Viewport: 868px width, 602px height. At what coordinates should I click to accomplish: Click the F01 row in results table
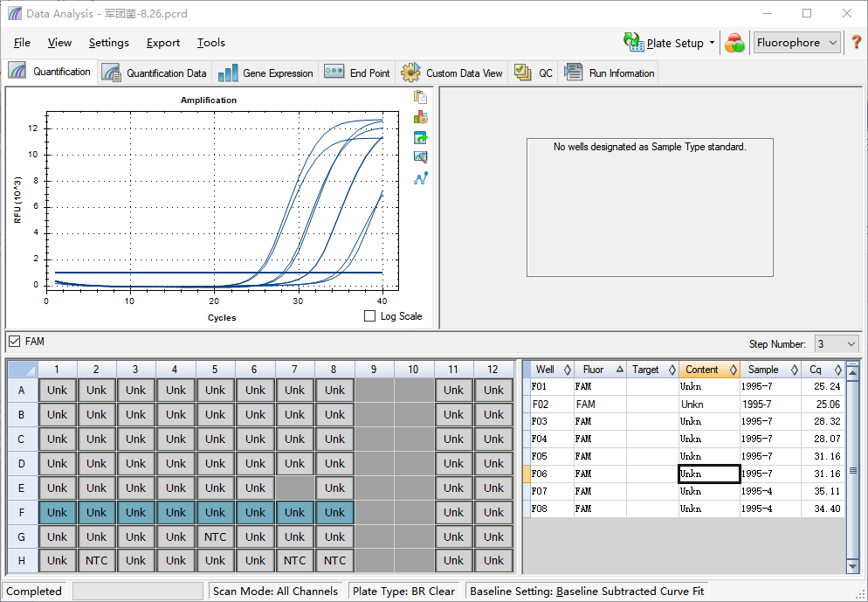[684, 386]
